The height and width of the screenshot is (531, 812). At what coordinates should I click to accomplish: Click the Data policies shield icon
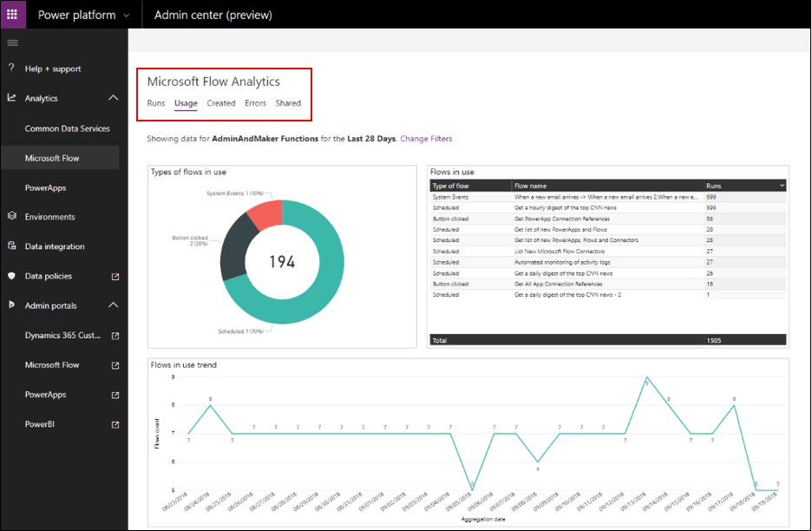(x=11, y=276)
